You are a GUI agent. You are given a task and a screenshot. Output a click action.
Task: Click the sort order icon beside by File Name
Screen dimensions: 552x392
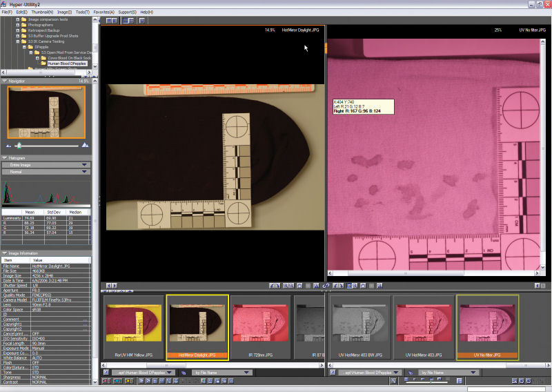pyautogui.click(x=184, y=372)
